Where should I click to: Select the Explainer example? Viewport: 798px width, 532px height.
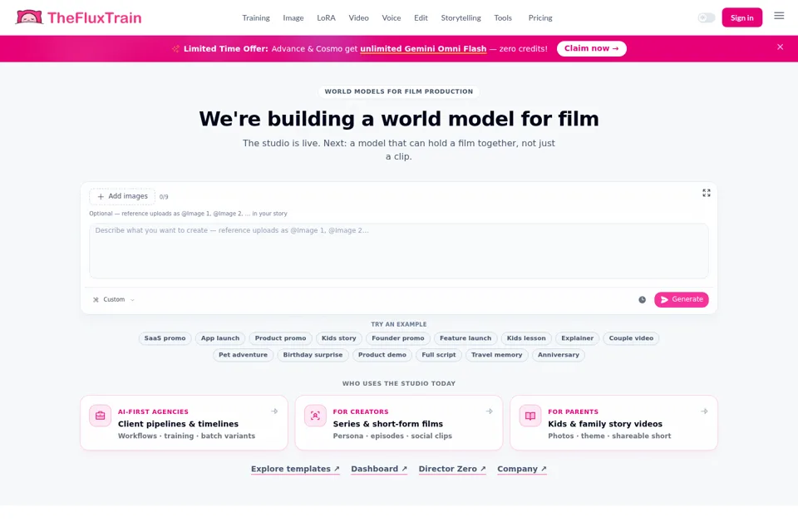click(x=577, y=338)
